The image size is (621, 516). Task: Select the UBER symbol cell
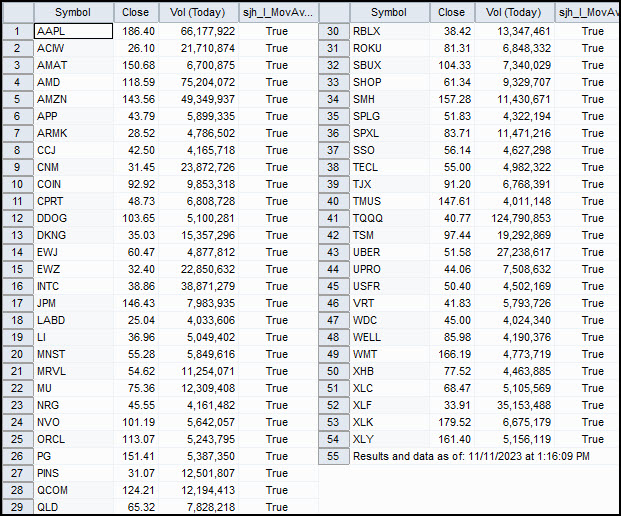point(390,252)
